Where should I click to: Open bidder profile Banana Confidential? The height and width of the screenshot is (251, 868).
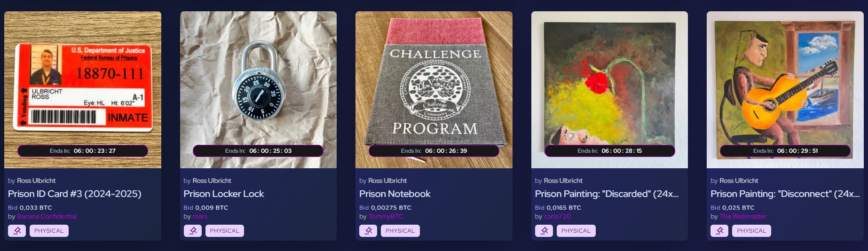(x=47, y=217)
